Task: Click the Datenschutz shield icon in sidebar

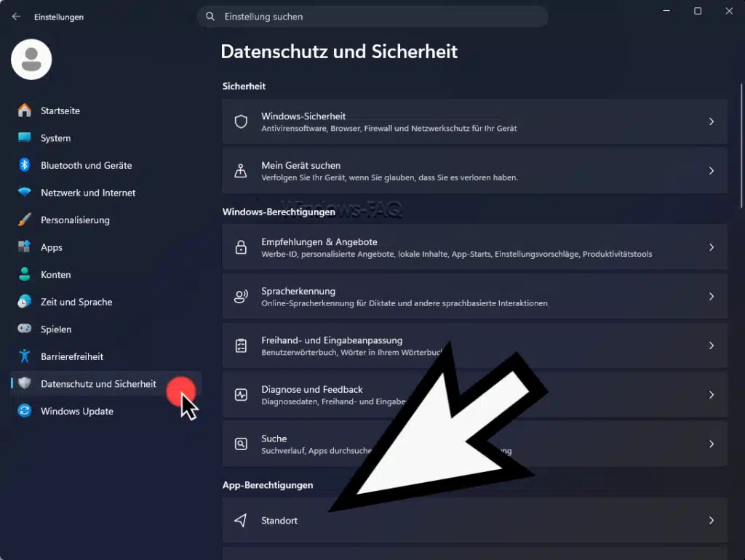Action: pyautogui.click(x=24, y=383)
